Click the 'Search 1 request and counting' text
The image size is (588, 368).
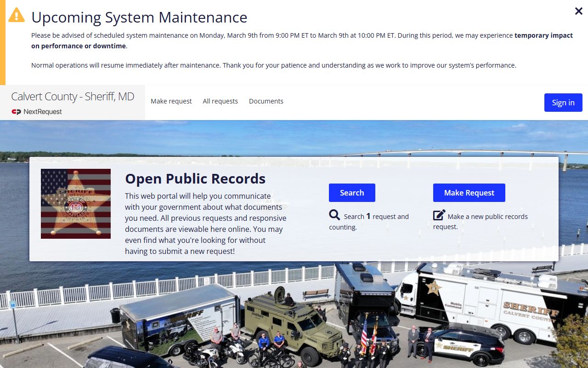point(376,217)
